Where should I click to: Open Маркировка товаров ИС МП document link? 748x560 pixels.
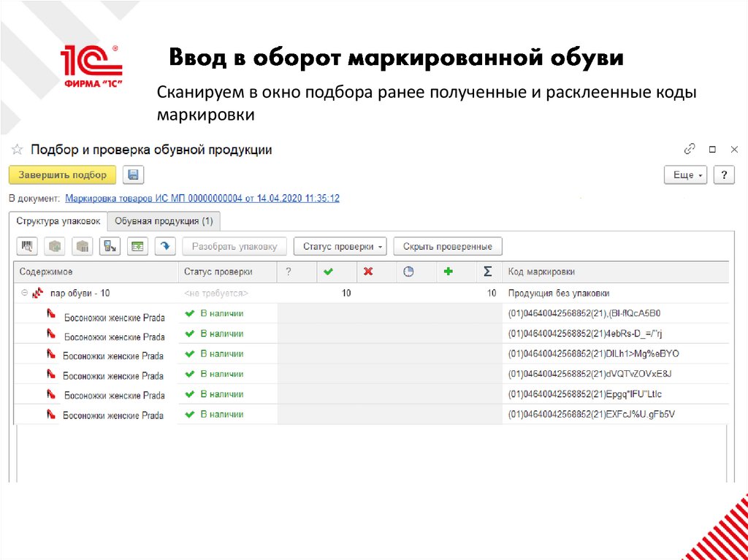[202, 199]
